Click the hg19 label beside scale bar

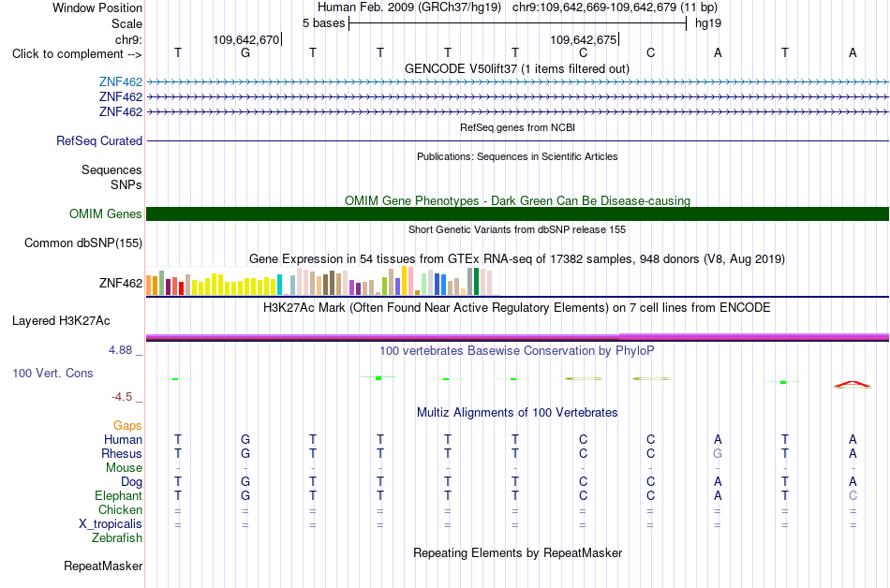tap(708, 23)
